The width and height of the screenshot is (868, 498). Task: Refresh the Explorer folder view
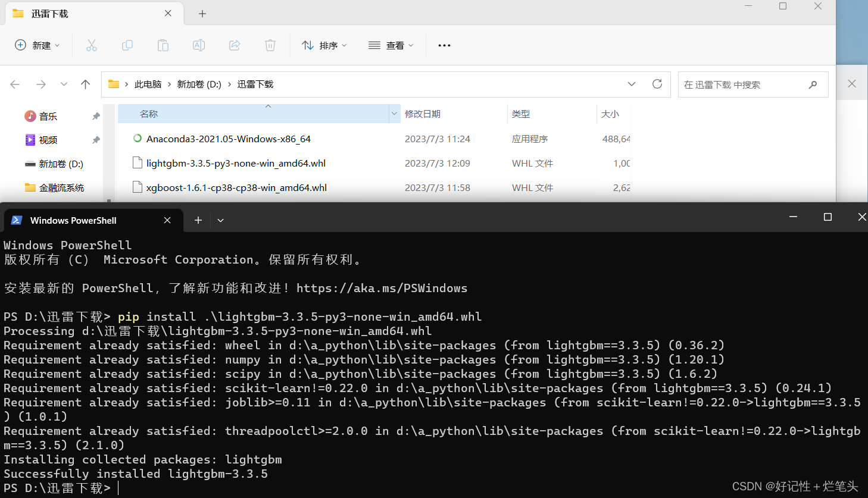657,84
